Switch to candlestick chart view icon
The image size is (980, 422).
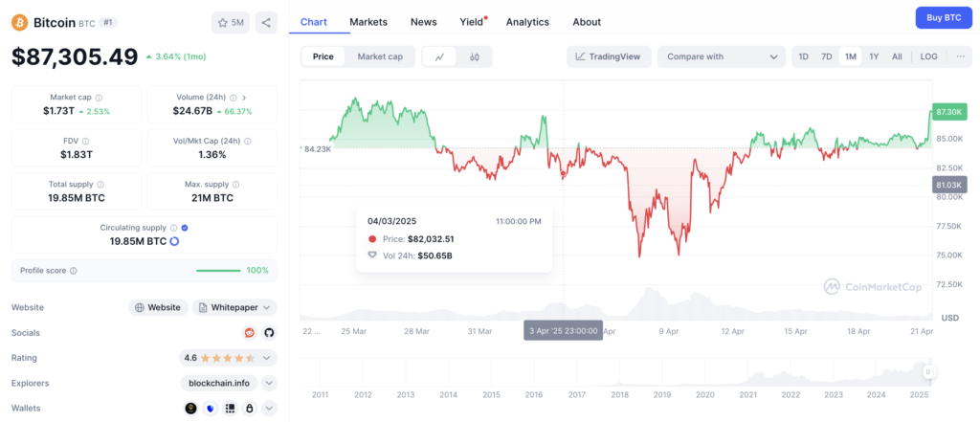coord(475,56)
